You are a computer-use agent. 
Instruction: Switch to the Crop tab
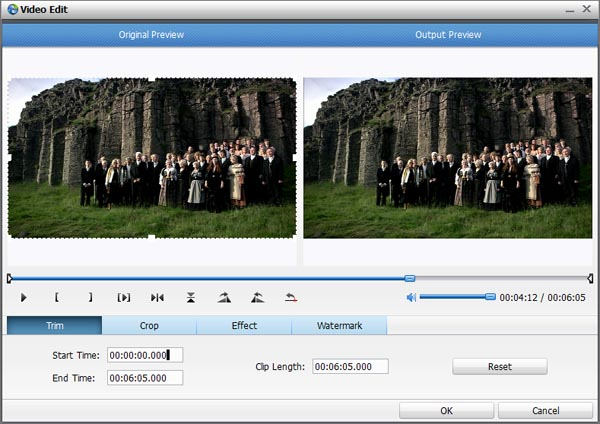coord(149,326)
